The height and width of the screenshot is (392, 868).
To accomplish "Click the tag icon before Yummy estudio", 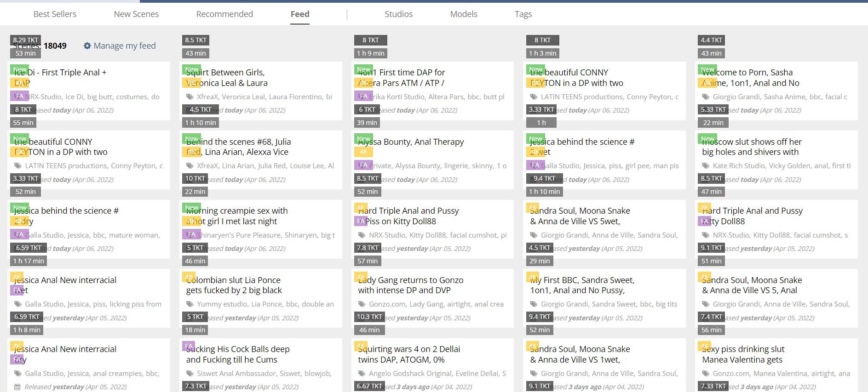I will [x=190, y=304].
